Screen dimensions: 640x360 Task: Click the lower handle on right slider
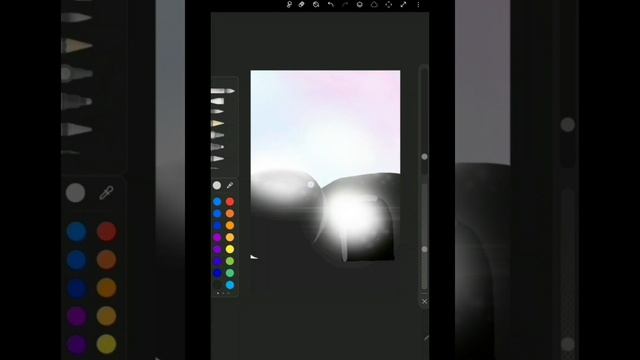424,249
